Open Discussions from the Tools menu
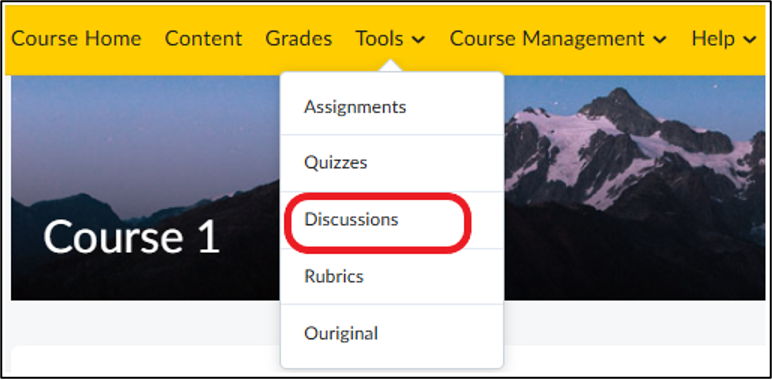Image resolution: width=772 pixels, height=380 pixels. (x=392, y=220)
